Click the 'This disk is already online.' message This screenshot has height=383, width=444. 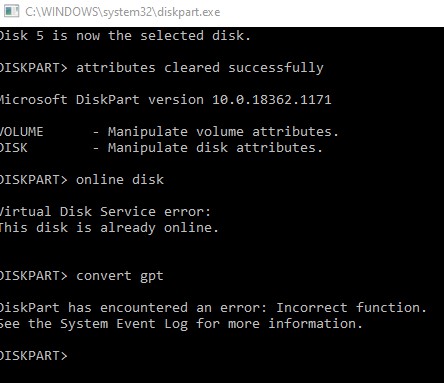109,228
